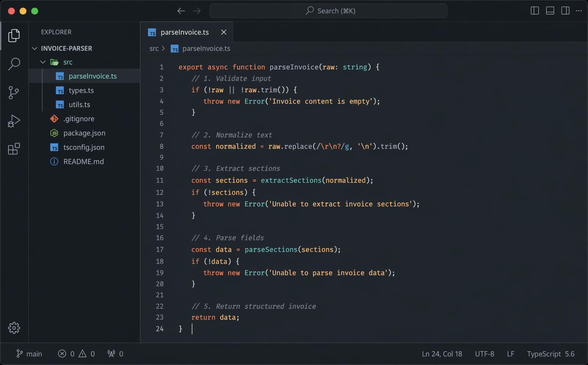This screenshot has width=588, height=365.
Task: Collapse the INVOICE-PARSER root folder
Action: click(x=35, y=49)
